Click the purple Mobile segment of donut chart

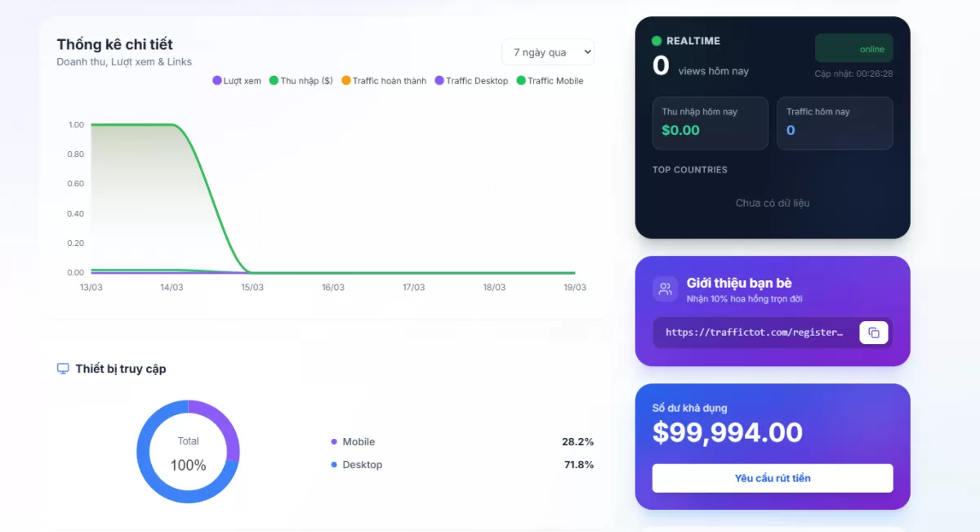[x=220, y=421]
